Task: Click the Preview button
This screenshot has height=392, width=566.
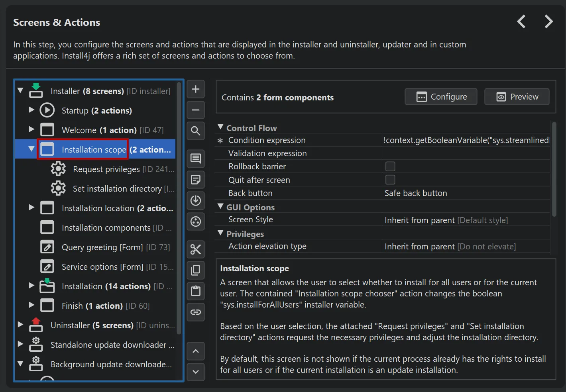Action: click(x=517, y=97)
